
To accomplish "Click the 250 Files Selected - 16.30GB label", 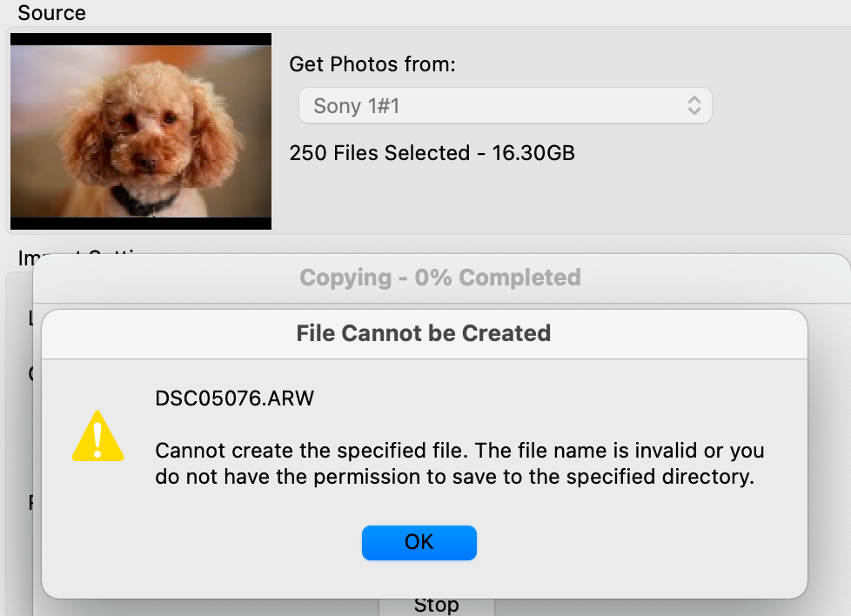I will pos(432,153).
